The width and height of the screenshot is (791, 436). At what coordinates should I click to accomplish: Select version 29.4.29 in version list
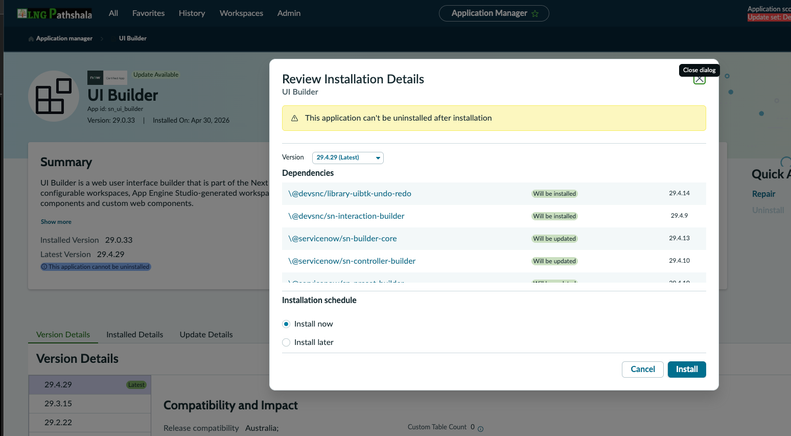click(x=90, y=385)
